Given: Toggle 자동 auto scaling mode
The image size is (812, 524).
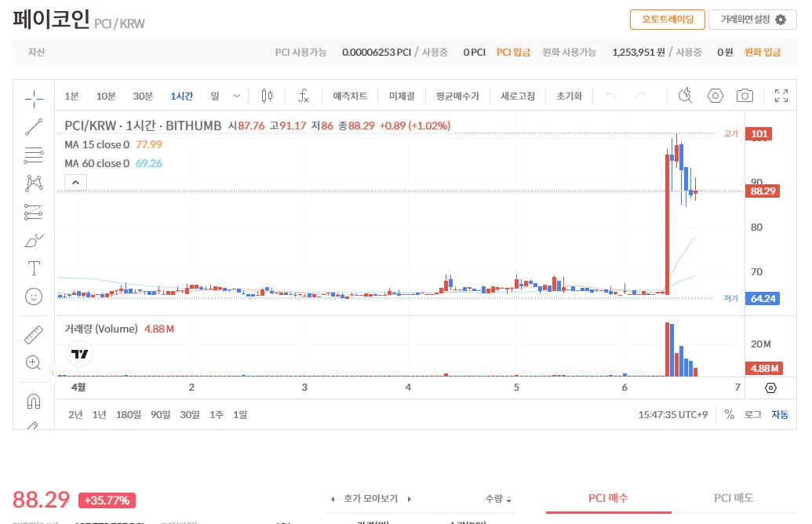Looking at the screenshot, I should click(x=779, y=414).
